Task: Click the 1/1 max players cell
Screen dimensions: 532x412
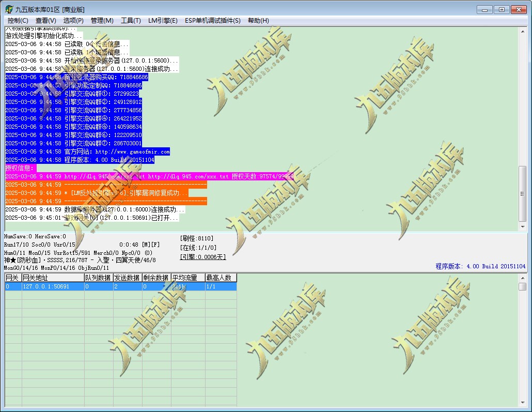Action: [x=221, y=286]
